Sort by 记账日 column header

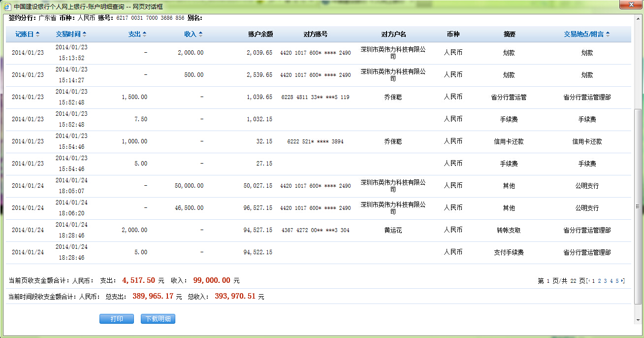tap(24, 34)
